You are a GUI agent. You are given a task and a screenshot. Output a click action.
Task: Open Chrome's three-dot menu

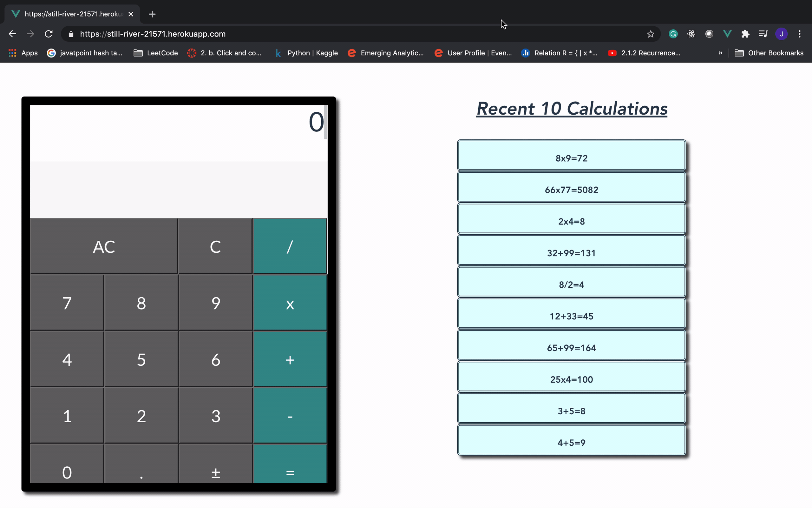tap(800, 34)
